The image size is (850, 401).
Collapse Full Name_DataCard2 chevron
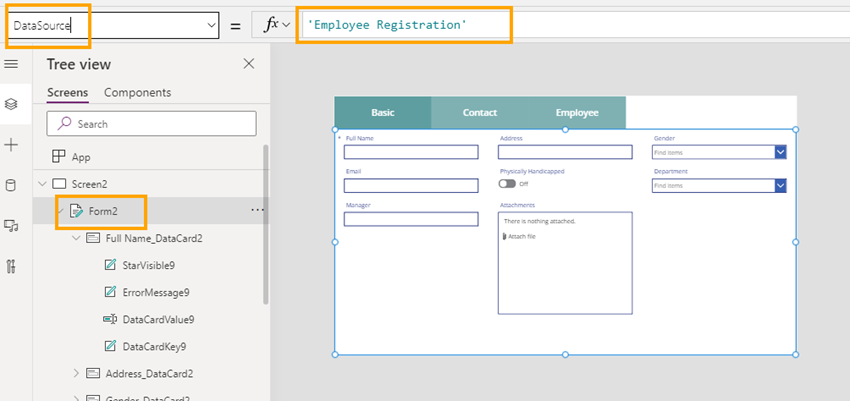[76, 238]
